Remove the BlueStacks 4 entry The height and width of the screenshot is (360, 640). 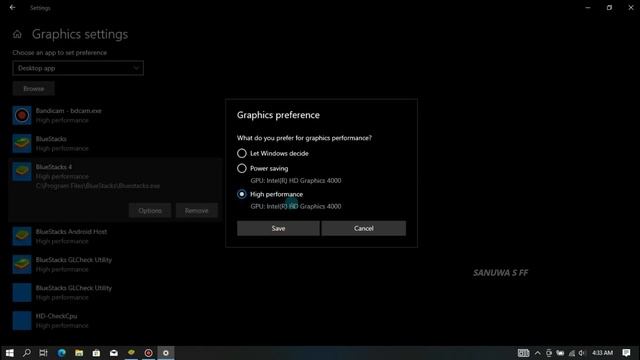[196, 211]
